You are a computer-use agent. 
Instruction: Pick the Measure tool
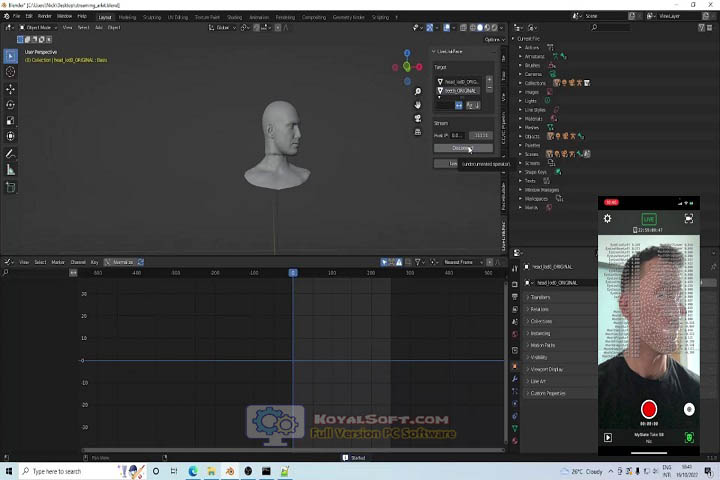tap(11, 170)
